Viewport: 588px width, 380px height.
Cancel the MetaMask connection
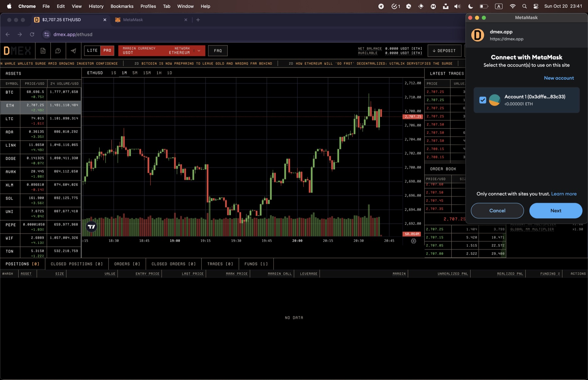(497, 211)
